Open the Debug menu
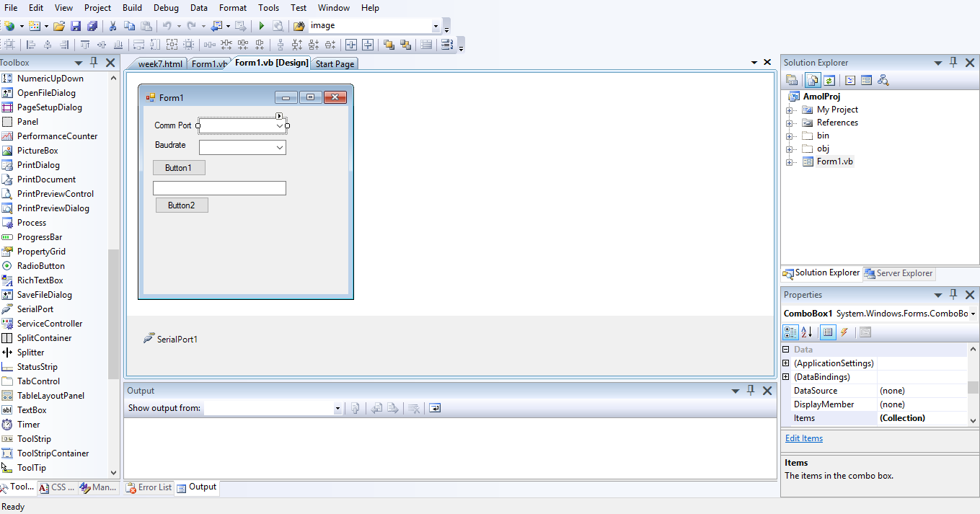This screenshot has height=514, width=980. pyautogui.click(x=166, y=8)
